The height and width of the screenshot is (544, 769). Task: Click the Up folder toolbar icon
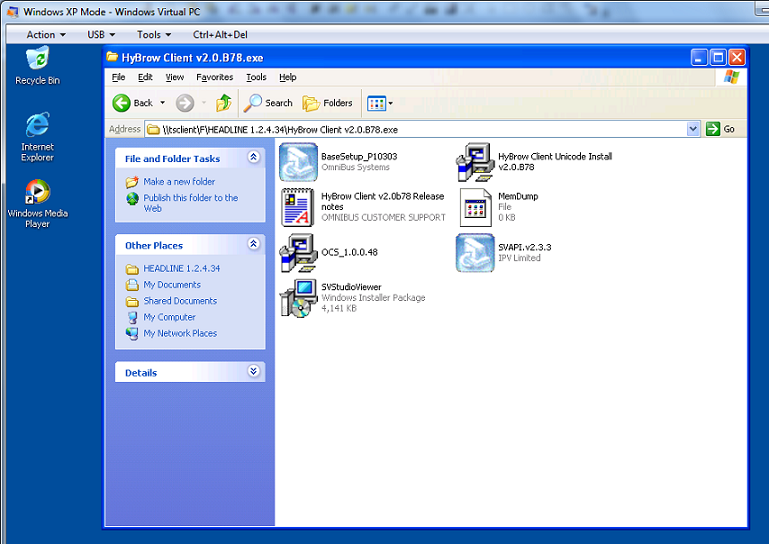tap(224, 103)
